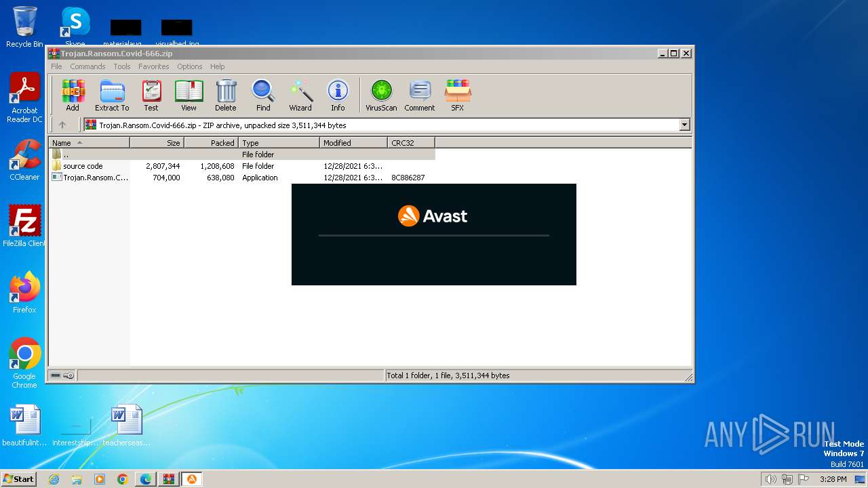
Task: Go up one folder level arrow
Action: coord(62,125)
